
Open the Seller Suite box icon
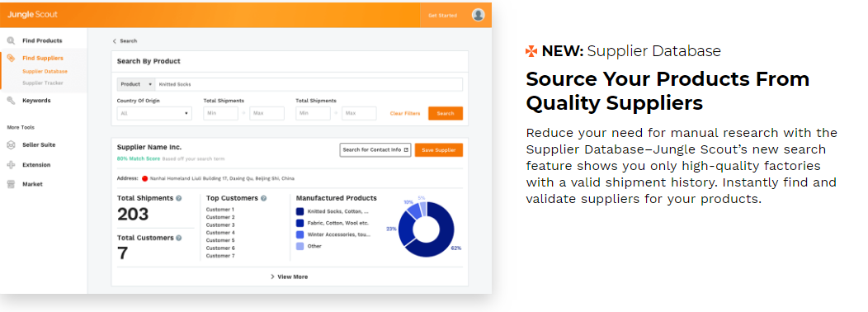coord(11,144)
